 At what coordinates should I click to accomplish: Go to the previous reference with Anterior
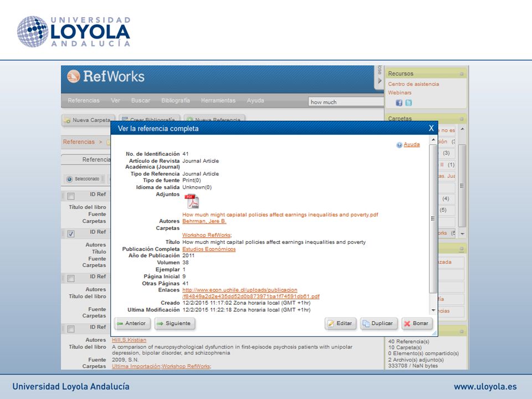tap(132, 323)
